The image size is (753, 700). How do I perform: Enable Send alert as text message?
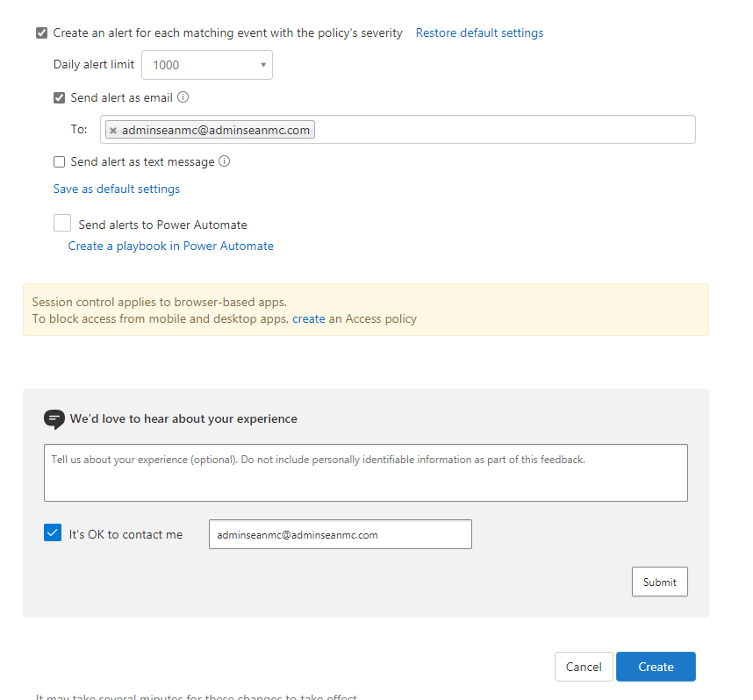59,162
